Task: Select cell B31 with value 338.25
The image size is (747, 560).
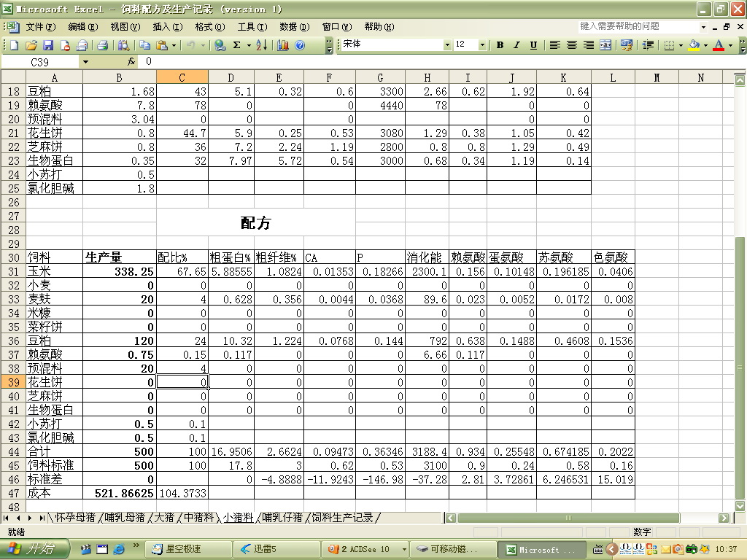Action: [x=119, y=271]
